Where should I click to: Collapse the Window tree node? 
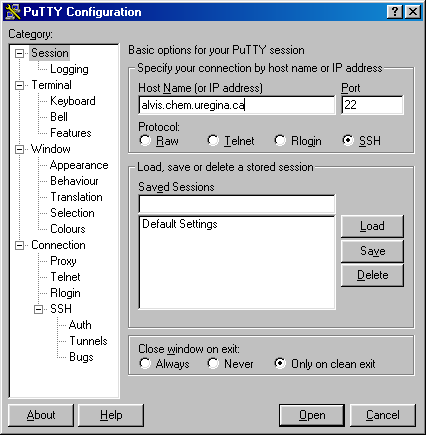pyautogui.click(x=20, y=149)
